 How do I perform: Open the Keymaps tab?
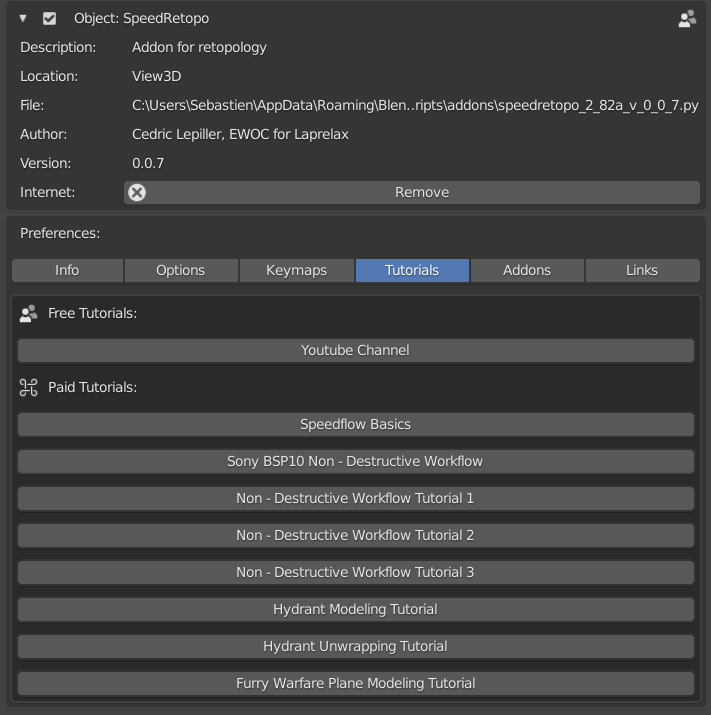click(x=296, y=270)
